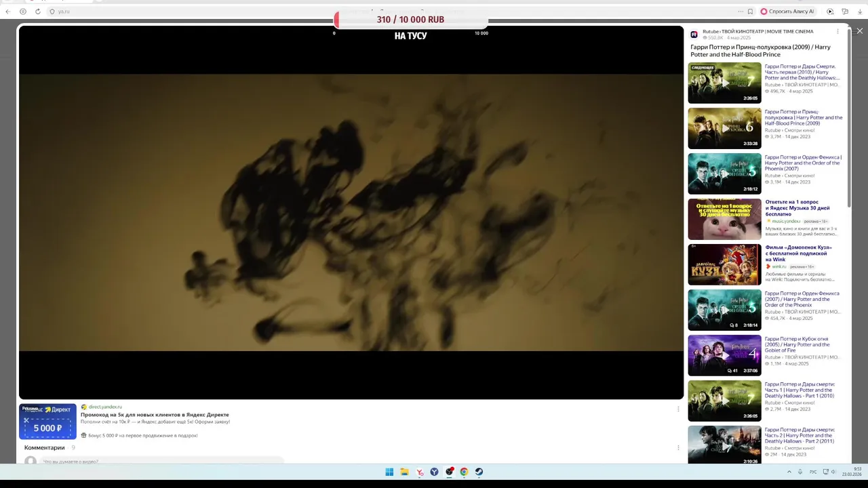
Task: Open 'Гарри Поттер и Кубок огня (2005)' title
Action: tap(797, 344)
